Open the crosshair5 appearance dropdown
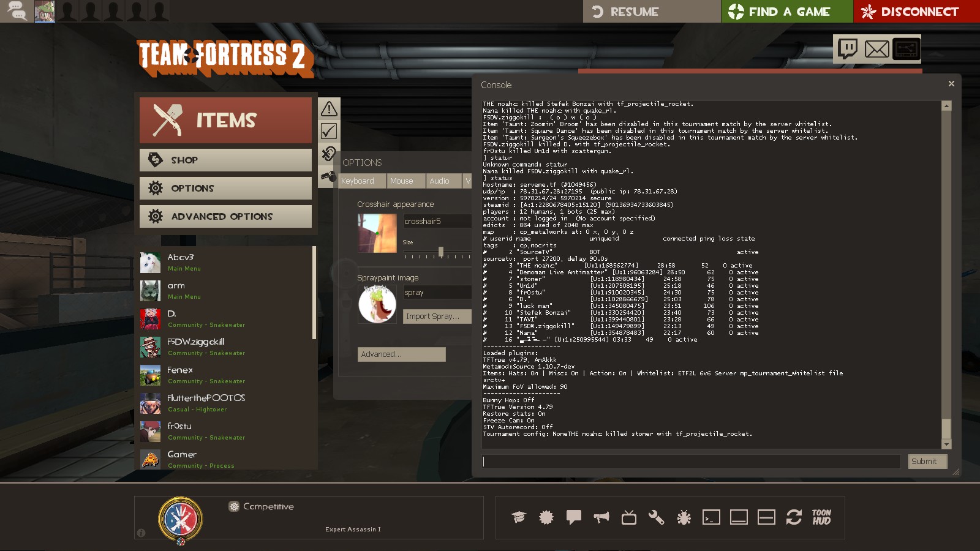This screenshot has height=551, width=980. point(437,221)
